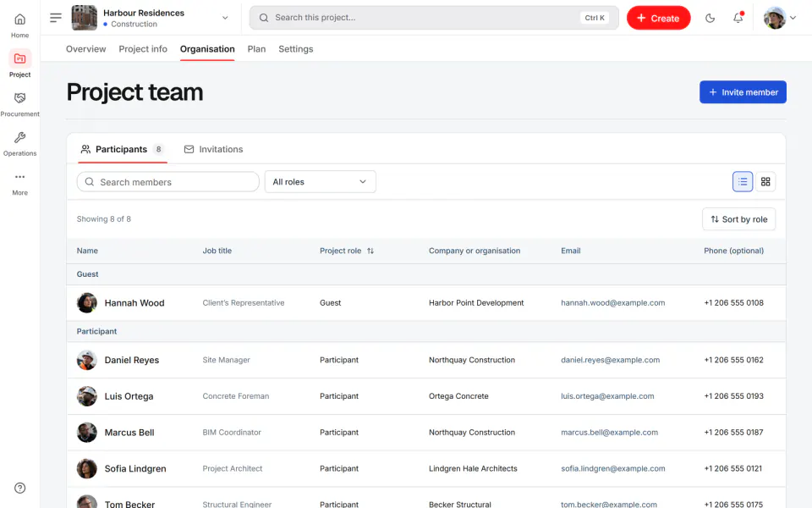Viewport: 812px width, 508px height.
Task: Click the Participants count badge 8
Action: [158, 149]
